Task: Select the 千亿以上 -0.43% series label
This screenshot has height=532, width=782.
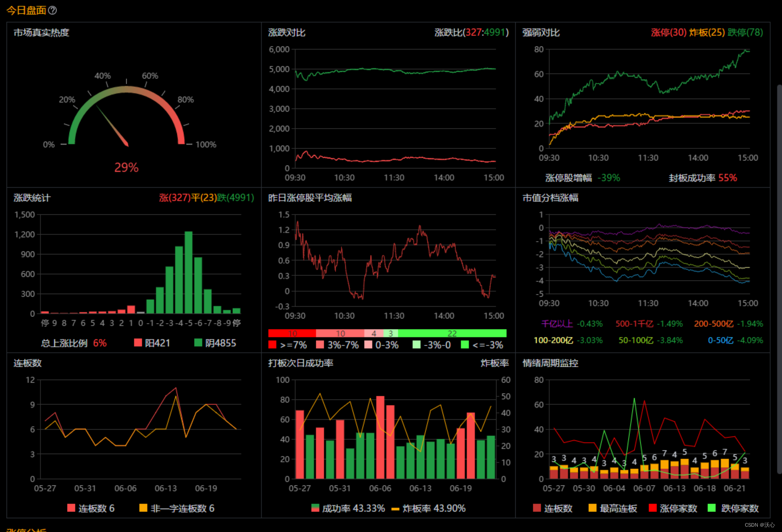Action: 572,324
